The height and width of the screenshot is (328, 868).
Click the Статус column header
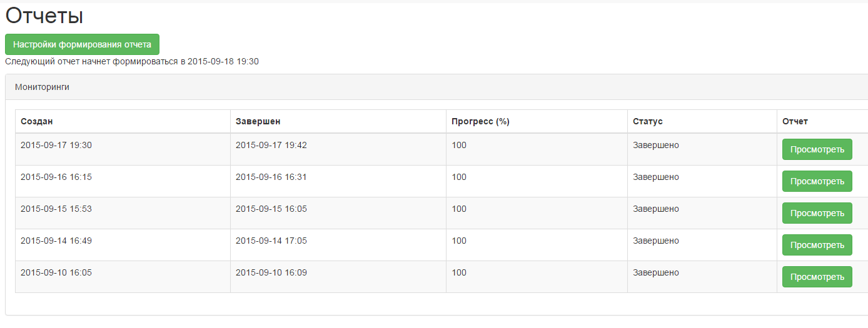647,121
